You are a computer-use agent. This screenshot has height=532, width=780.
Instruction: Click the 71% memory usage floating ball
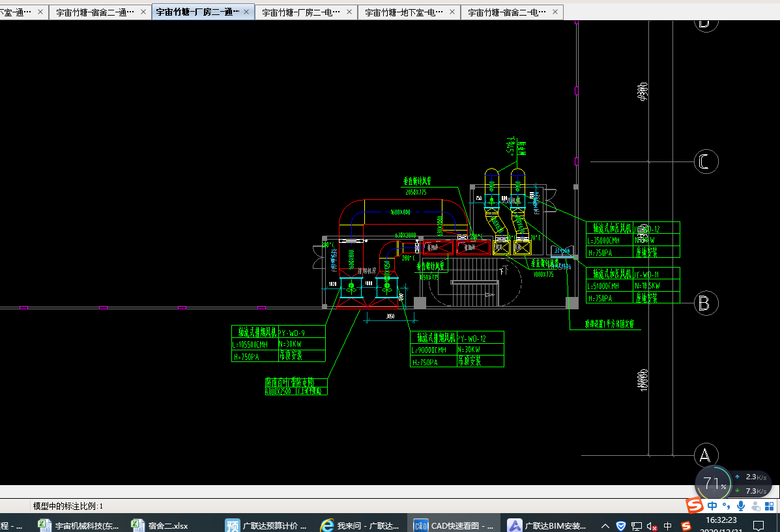pyautogui.click(x=714, y=483)
